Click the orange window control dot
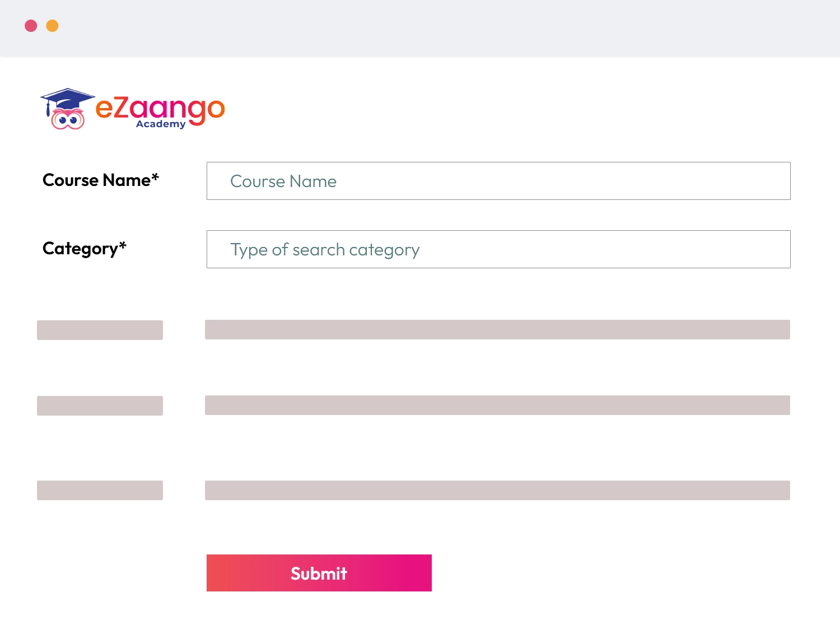Image resolution: width=840 pixels, height=634 pixels. point(53,26)
